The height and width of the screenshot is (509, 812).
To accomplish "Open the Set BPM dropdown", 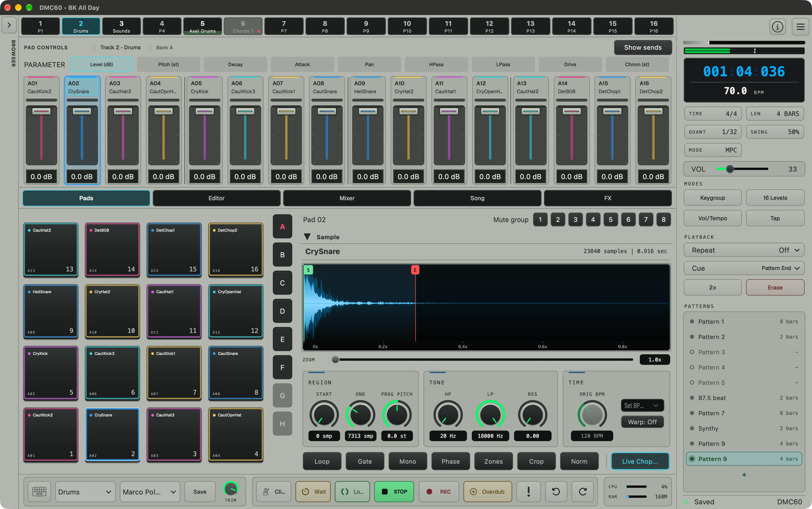I will (642, 405).
